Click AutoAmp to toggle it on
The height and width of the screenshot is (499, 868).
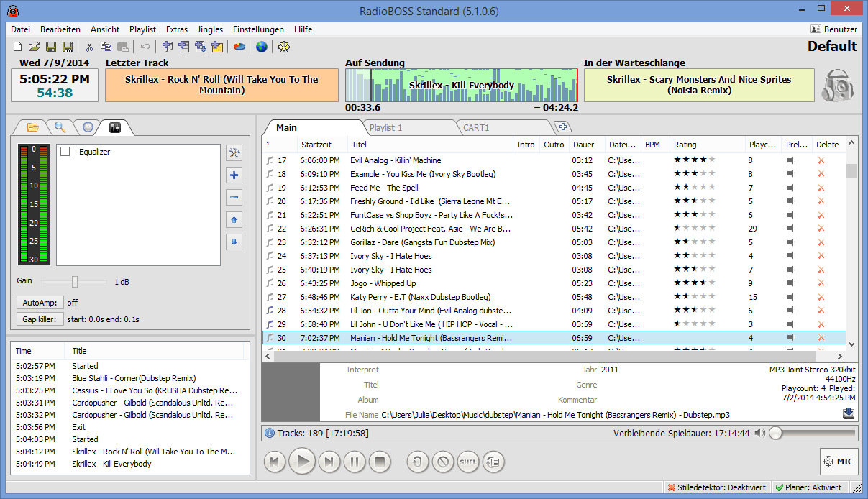click(x=40, y=302)
